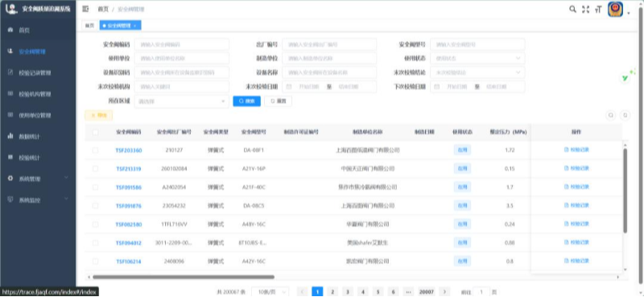Open valve code link TSF094012
This screenshot has height=297, width=644.
(x=129, y=243)
